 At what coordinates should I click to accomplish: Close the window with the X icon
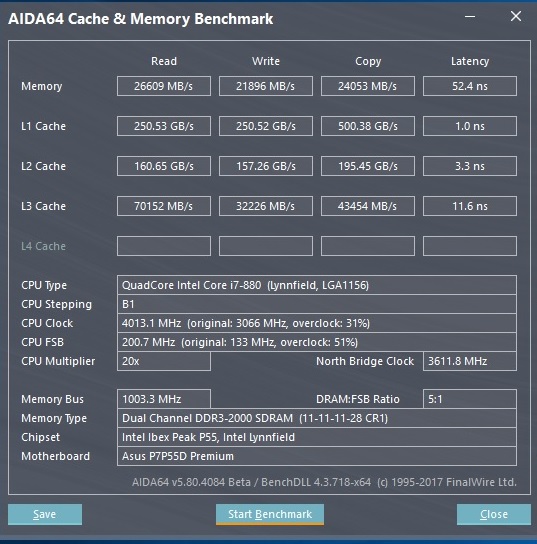(x=516, y=16)
